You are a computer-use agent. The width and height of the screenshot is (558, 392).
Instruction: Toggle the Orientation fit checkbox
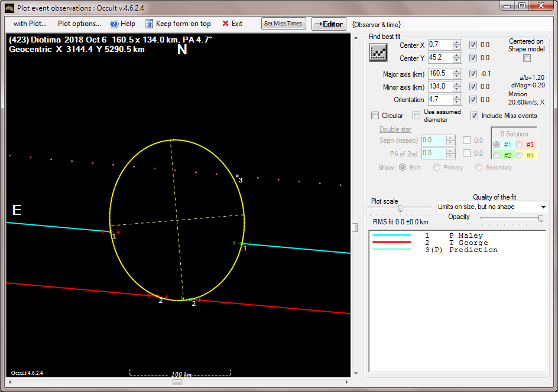473,100
